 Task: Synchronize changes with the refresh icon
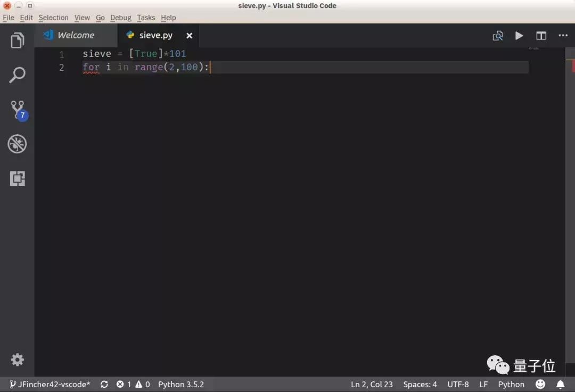[x=104, y=384]
